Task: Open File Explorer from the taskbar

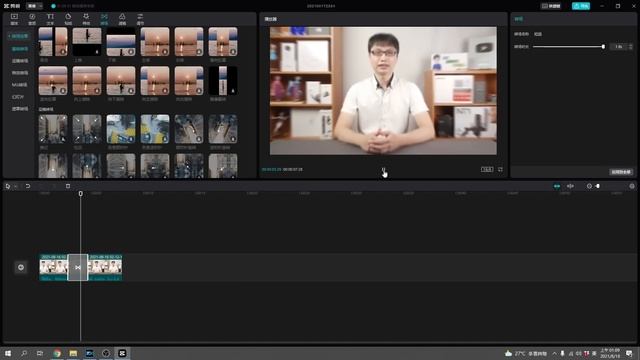Action: [x=73, y=353]
